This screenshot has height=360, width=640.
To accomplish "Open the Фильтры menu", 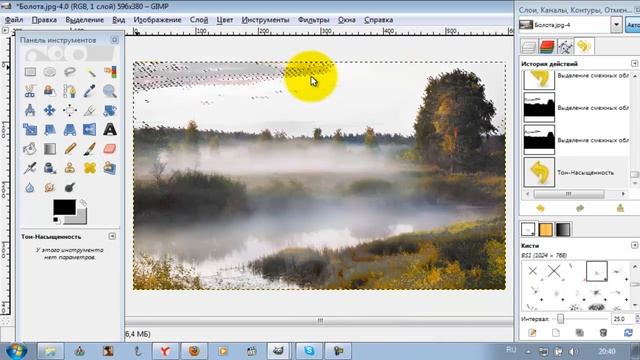I will 313,20.
